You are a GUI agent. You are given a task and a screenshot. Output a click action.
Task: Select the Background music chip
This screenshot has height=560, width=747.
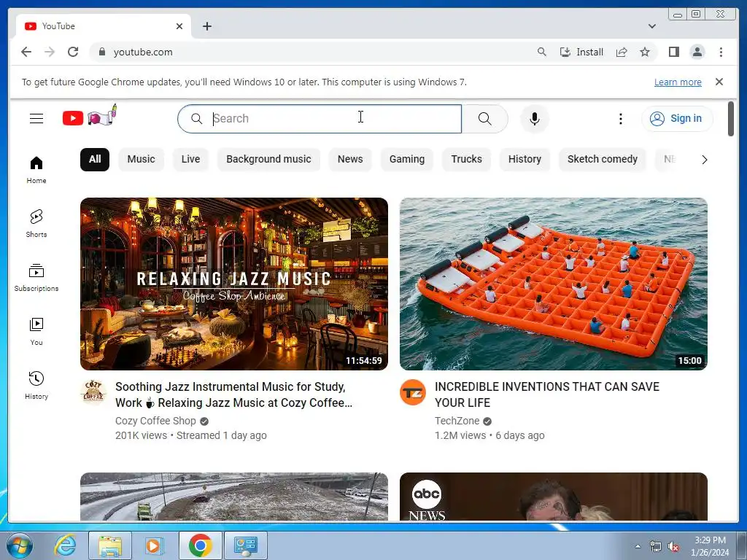click(268, 159)
